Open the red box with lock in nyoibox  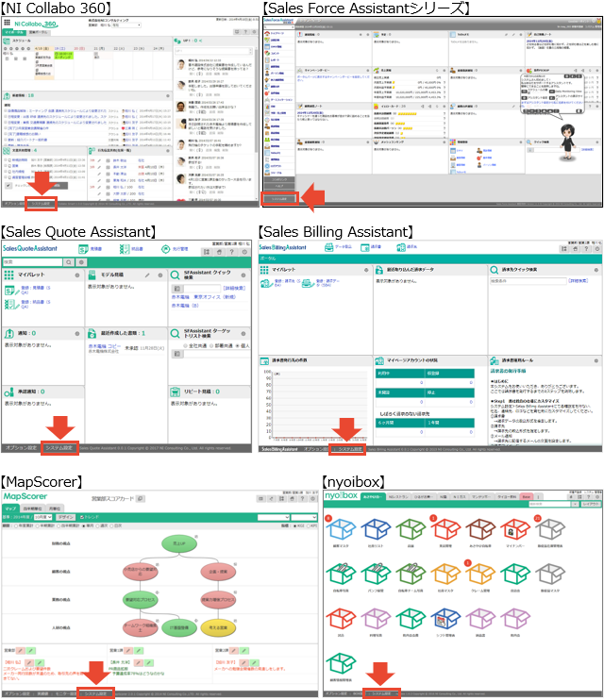[x=515, y=529]
